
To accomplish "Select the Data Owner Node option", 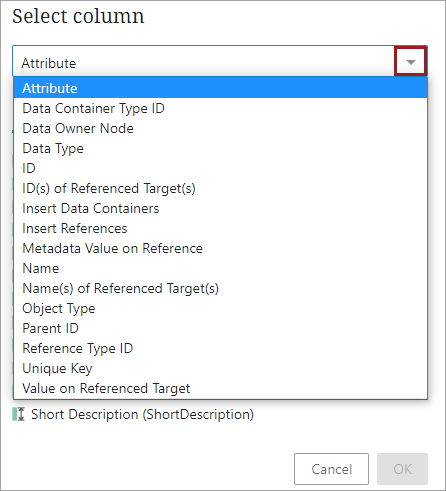I will (220, 128).
